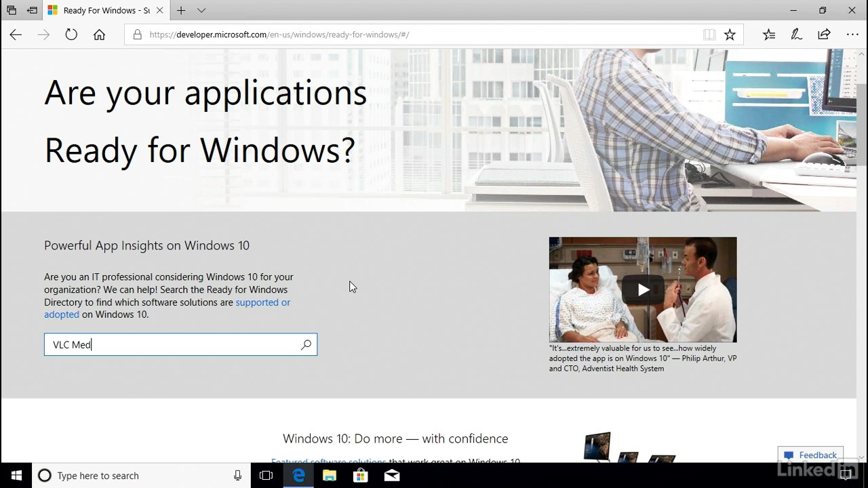Refresh the current page
Viewport: 868px width, 488px height.
pyautogui.click(x=71, y=35)
